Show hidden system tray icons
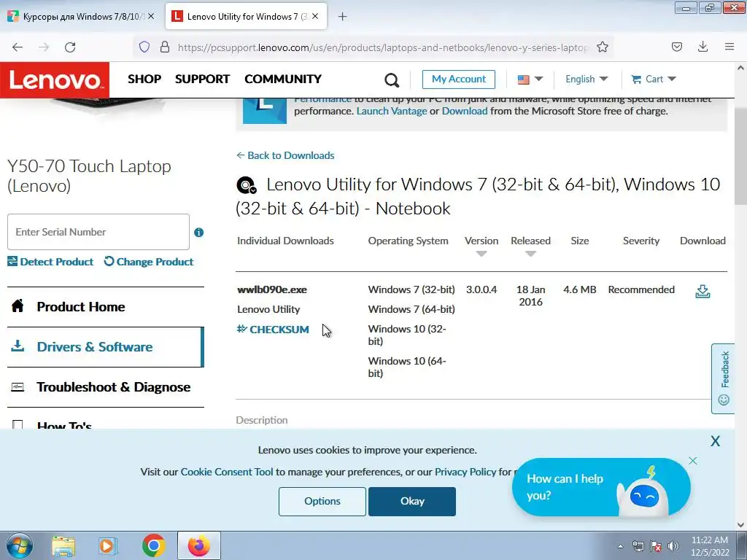747x560 pixels. click(620, 546)
